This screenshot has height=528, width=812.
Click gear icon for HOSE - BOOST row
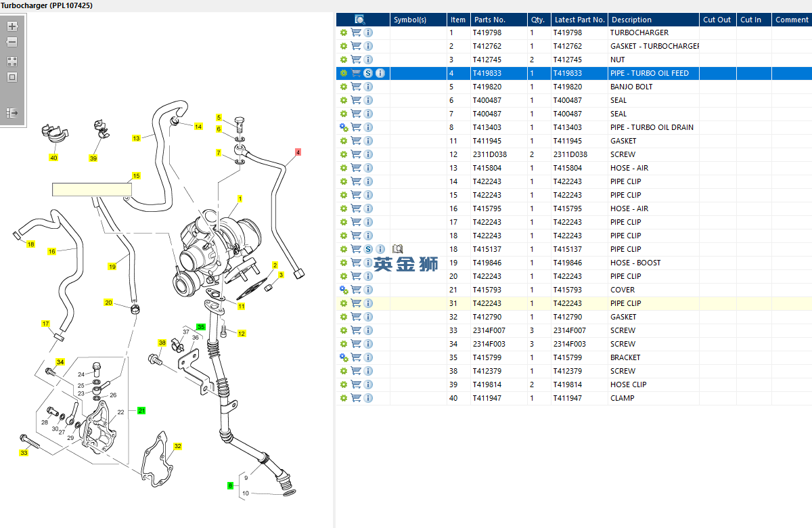[x=344, y=263]
